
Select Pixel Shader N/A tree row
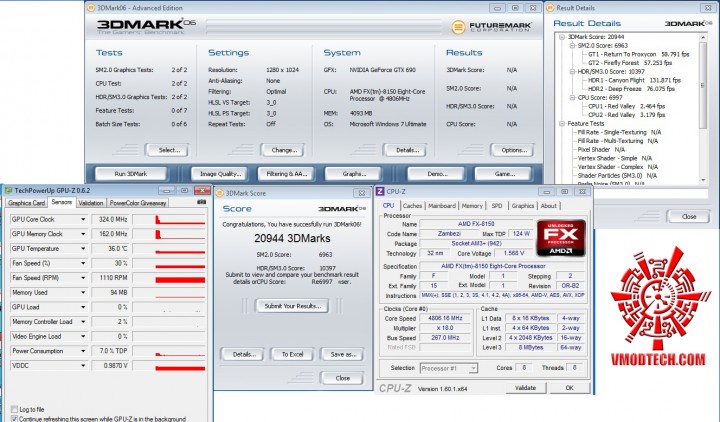pyautogui.click(x=601, y=150)
